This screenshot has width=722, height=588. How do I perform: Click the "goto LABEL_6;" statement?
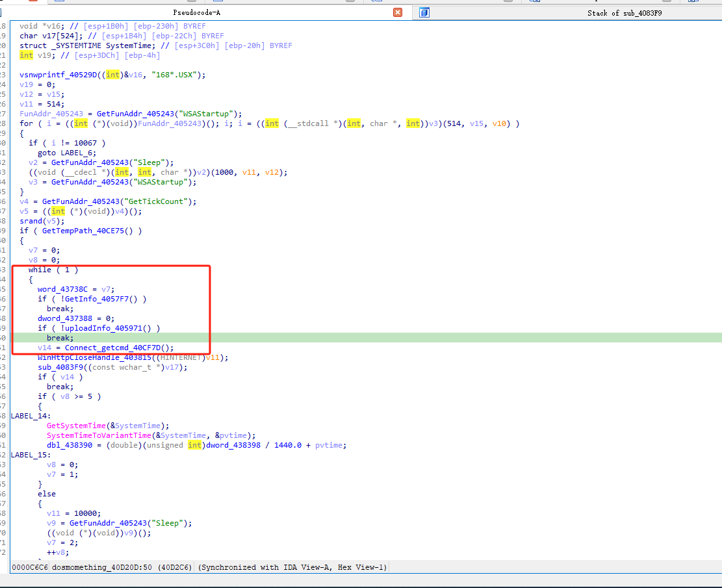click(x=67, y=153)
